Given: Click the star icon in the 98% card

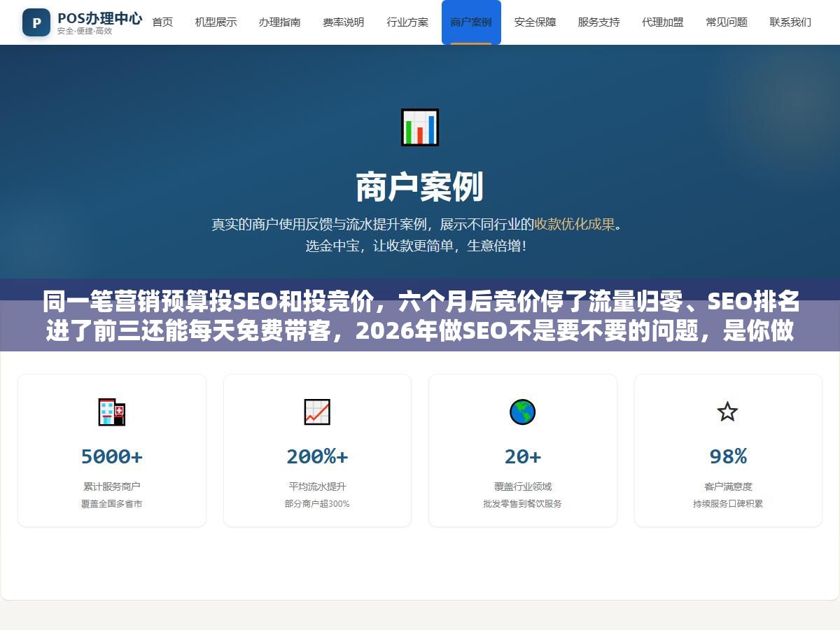Looking at the screenshot, I should (x=728, y=412).
